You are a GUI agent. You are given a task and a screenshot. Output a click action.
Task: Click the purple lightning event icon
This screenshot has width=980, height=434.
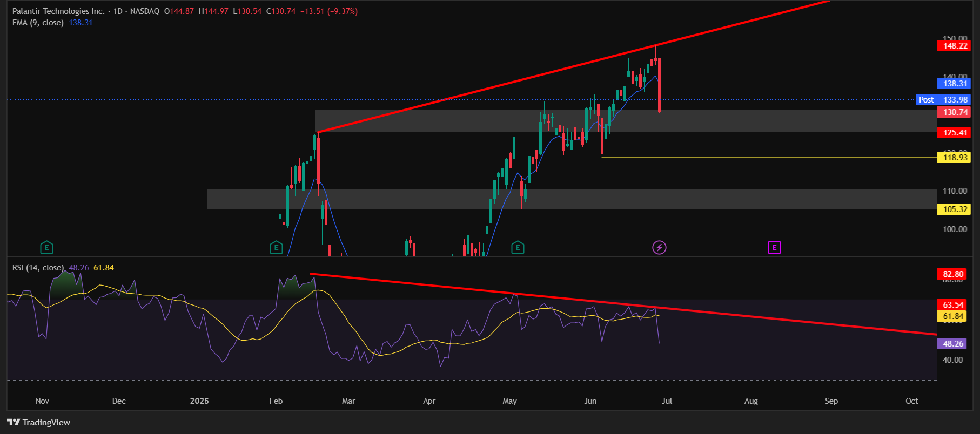pyautogui.click(x=659, y=248)
